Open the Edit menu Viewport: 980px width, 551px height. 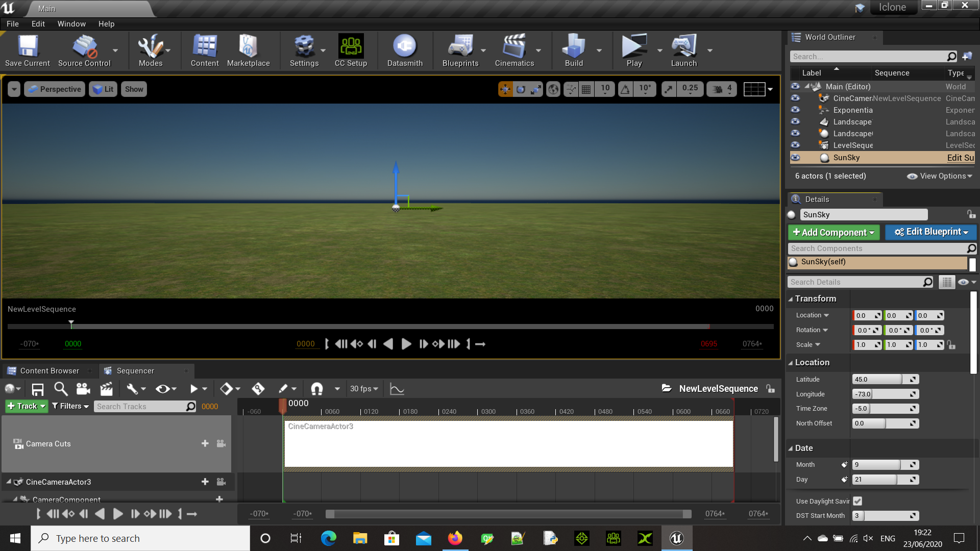pyautogui.click(x=38, y=24)
